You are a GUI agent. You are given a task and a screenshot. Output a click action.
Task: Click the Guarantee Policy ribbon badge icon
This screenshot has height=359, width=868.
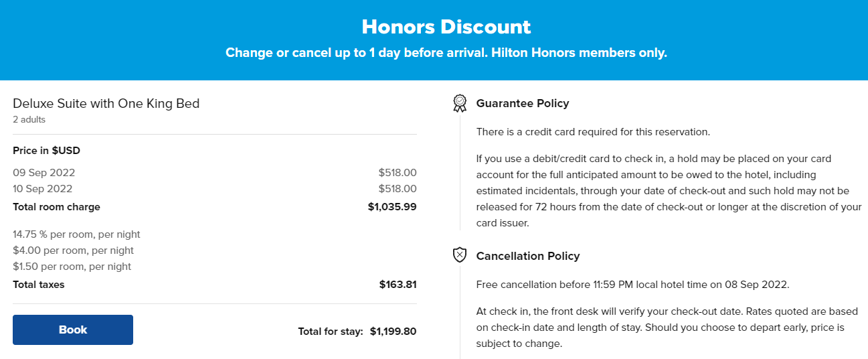click(x=459, y=103)
